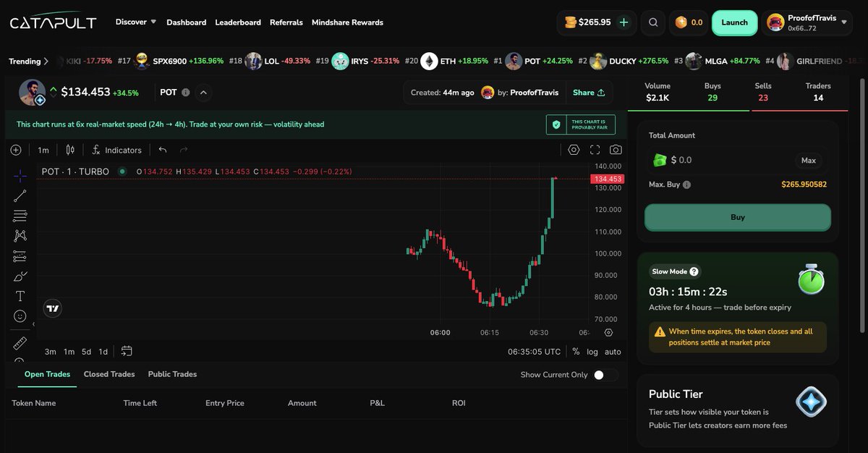Open chart settings hexagon icon

(574, 150)
